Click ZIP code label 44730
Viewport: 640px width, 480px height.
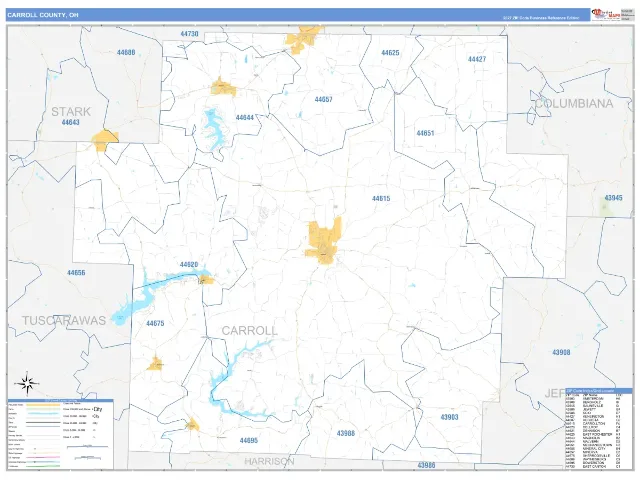click(189, 34)
